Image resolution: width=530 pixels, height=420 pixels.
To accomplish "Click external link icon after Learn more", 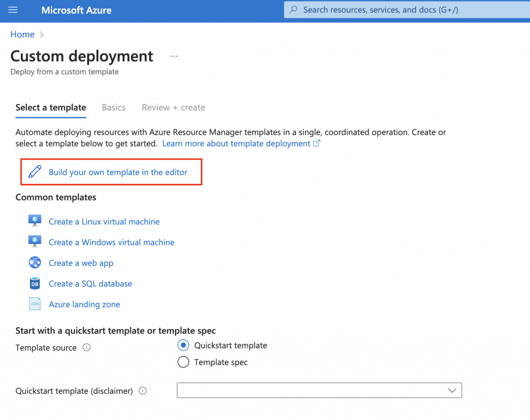I will point(316,143).
